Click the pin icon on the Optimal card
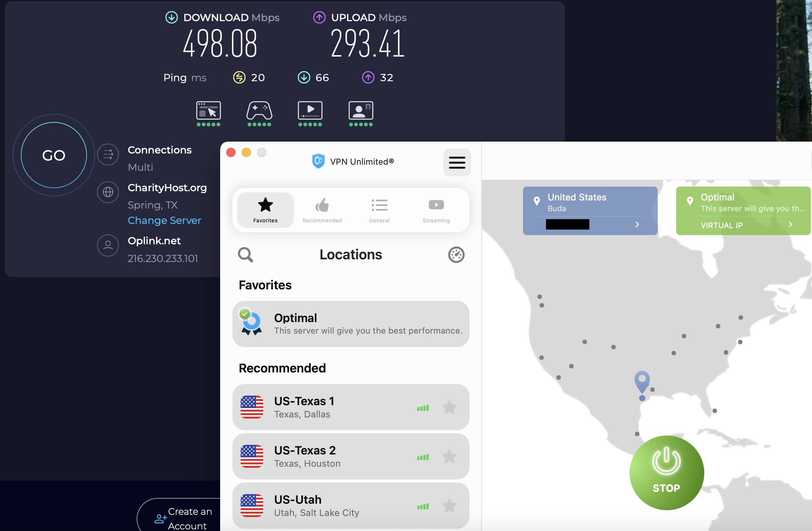 click(690, 201)
